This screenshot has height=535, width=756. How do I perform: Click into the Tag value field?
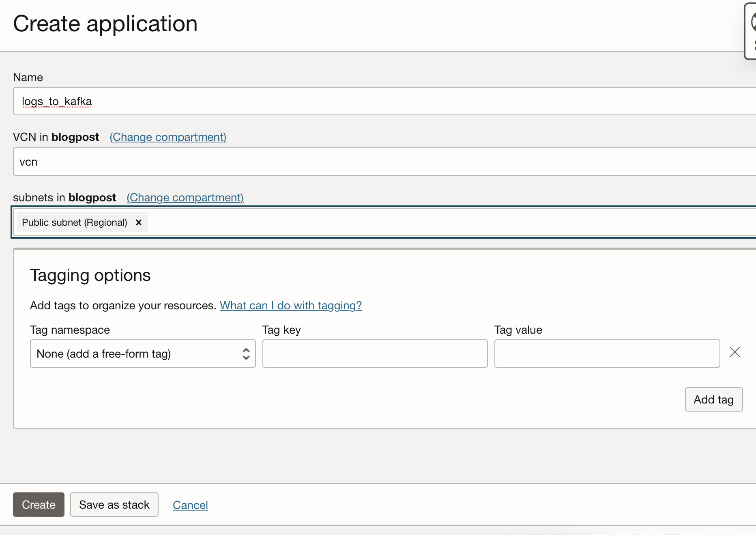607,354
